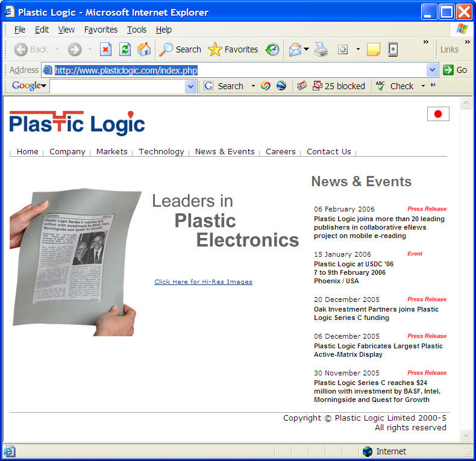The height and width of the screenshot is (461, 476).
Task: Click the mobile device icon in toolbar
Action: pyautogui.click(x=393, y=49)
